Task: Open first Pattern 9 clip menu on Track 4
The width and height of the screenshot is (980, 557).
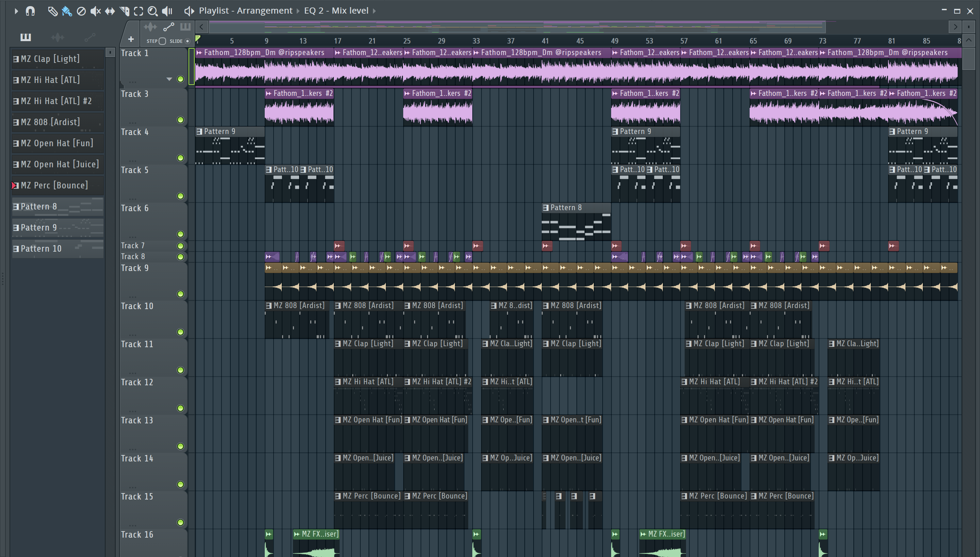Action: (x=199, y=131)
